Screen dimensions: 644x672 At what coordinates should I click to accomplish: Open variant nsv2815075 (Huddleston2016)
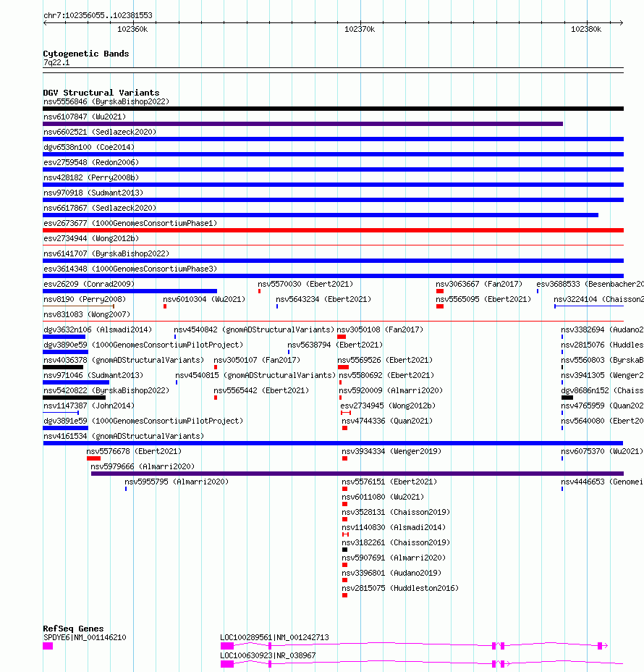pyautogui.click(x=400, y=589)
